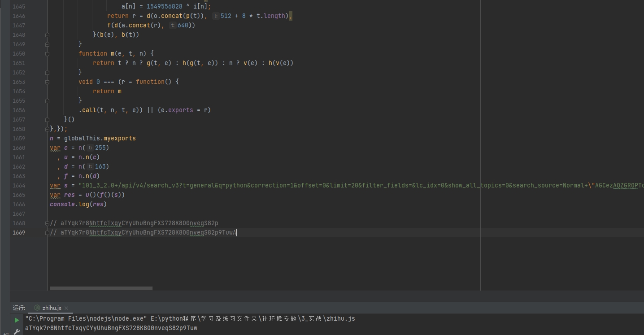Click the console output string ending 9Tuw
The image size is (644, 335).
111,328
